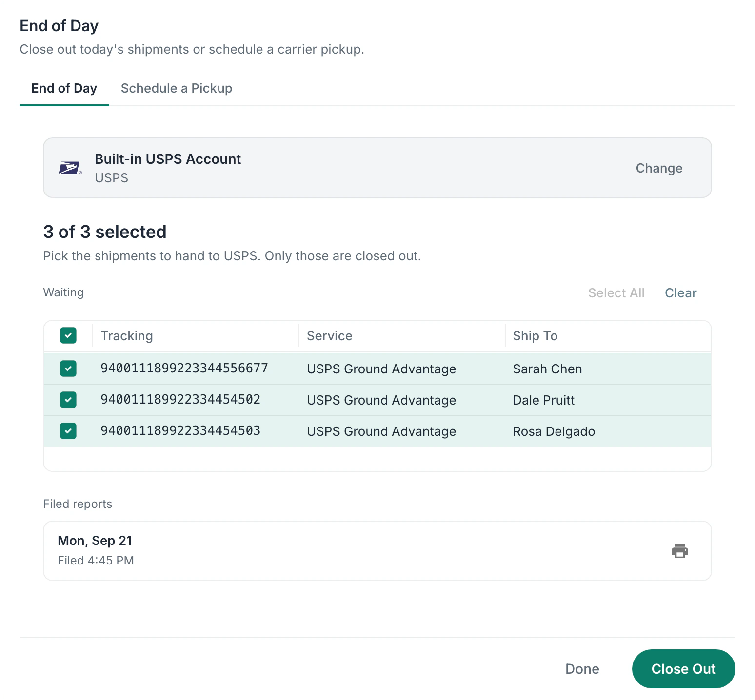Click the Close Out button
This screenshot has width=755, height=700.
point(683,669)
